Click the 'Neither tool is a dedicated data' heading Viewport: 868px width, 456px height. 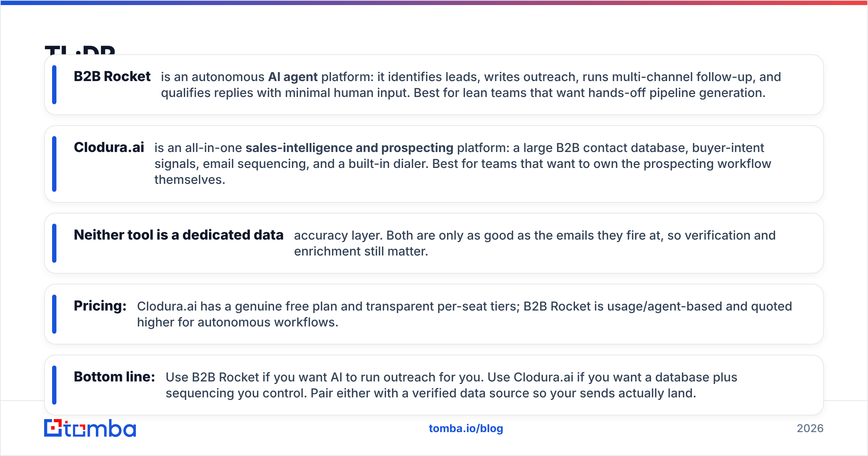point(179,235)
